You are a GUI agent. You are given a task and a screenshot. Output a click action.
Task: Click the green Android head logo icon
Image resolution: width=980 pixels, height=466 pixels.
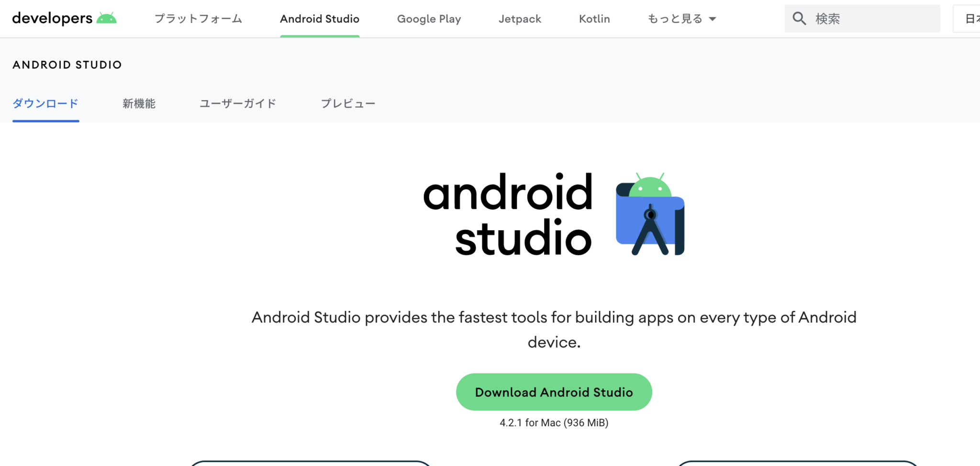pyautogui.click(x=106, y=18)
